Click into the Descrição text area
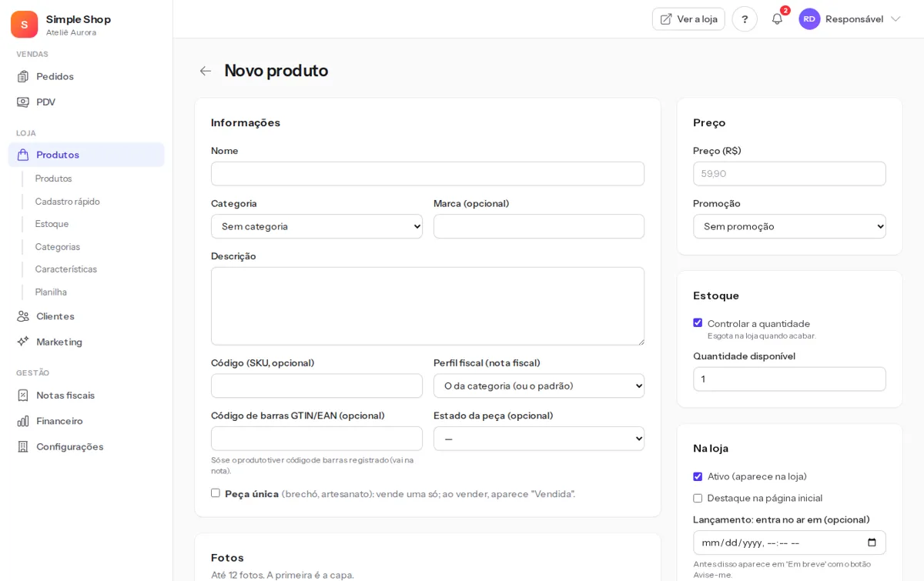The height and width of the screenshot is (581, 924). (x=427, y=306)
